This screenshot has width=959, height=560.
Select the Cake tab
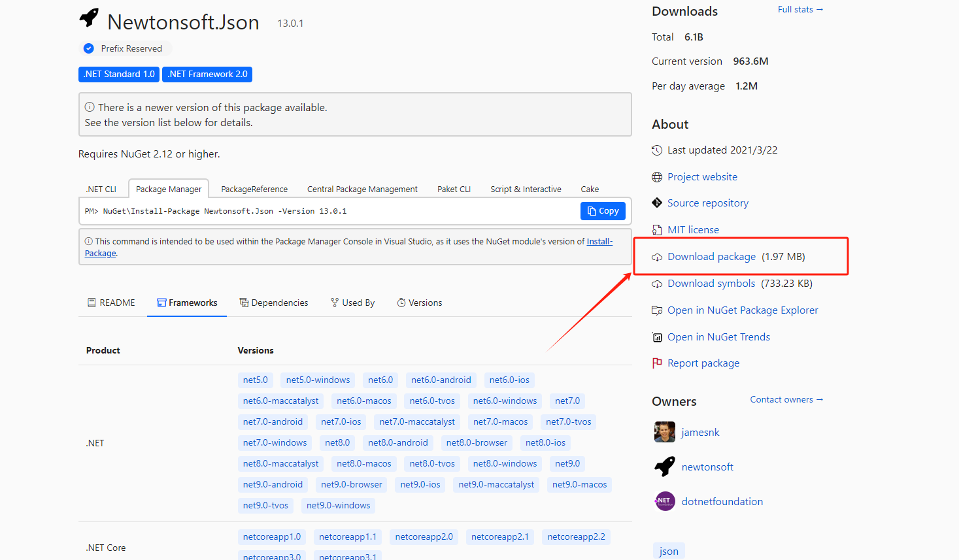pos(590,189)
